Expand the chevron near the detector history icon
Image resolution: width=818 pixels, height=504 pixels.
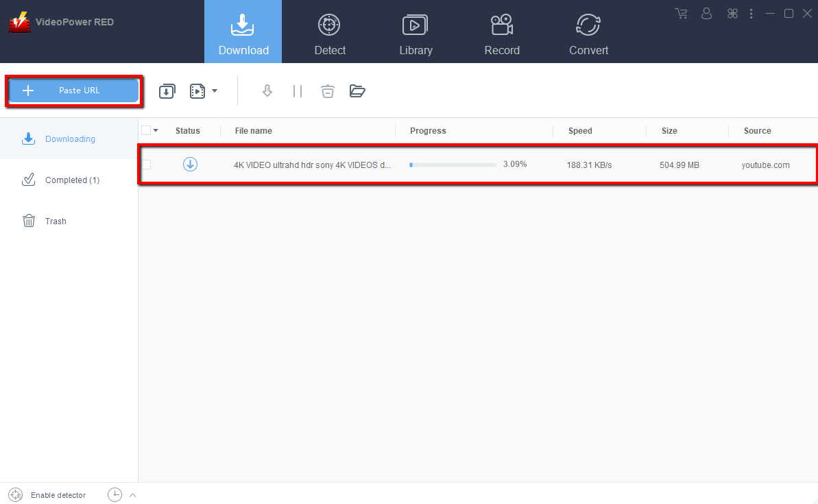tap(133, 494)
